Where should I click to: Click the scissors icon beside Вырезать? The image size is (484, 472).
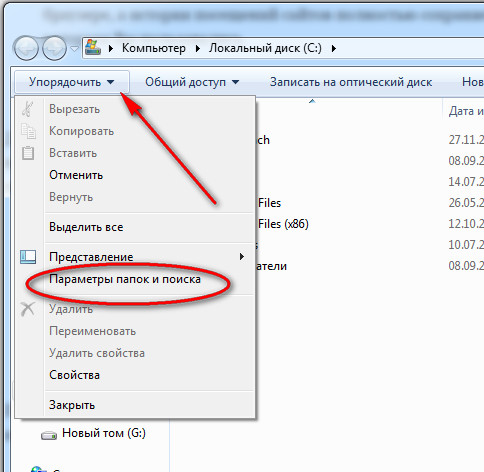click(x=28, y=109)
